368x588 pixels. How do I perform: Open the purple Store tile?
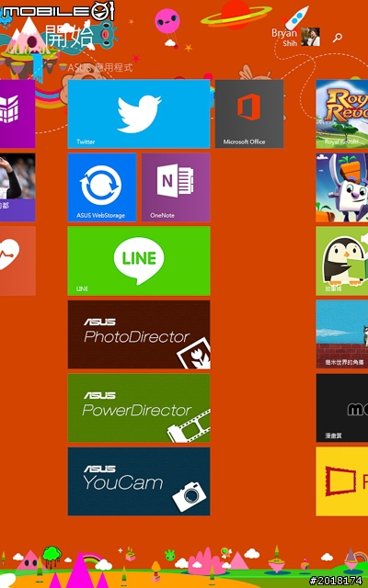(17, 114)
